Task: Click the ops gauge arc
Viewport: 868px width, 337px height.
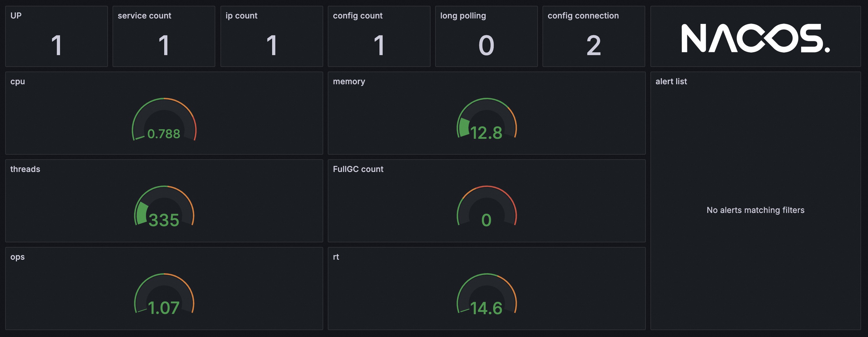Action: [164, 274]
